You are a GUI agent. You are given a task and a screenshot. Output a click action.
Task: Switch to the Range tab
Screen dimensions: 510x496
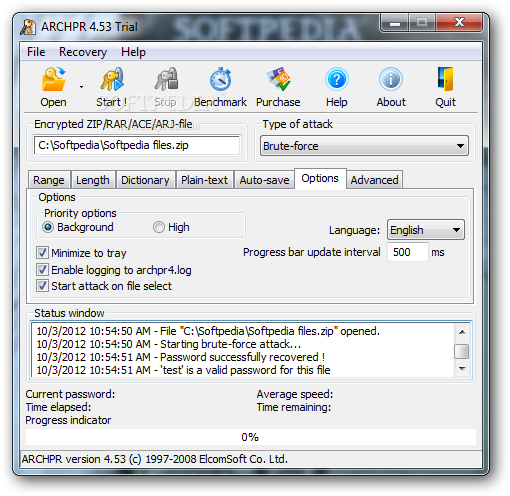click(x=49, y=180)
